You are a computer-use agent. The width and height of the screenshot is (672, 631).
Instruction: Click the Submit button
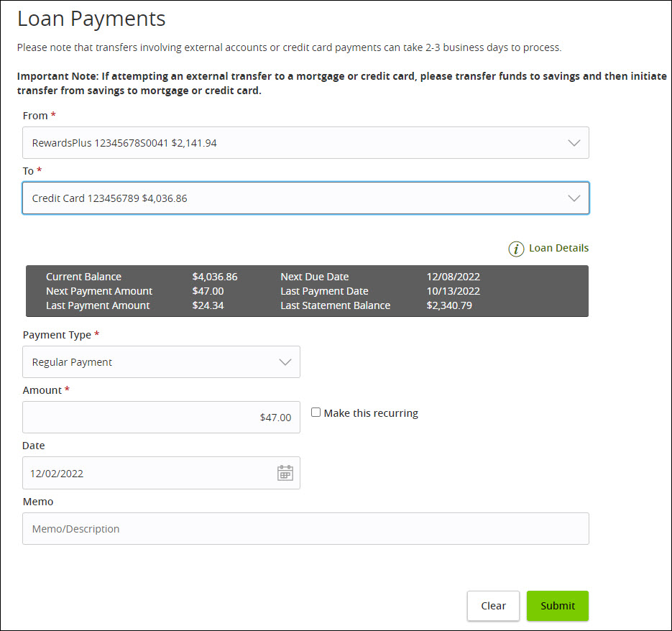557,606
